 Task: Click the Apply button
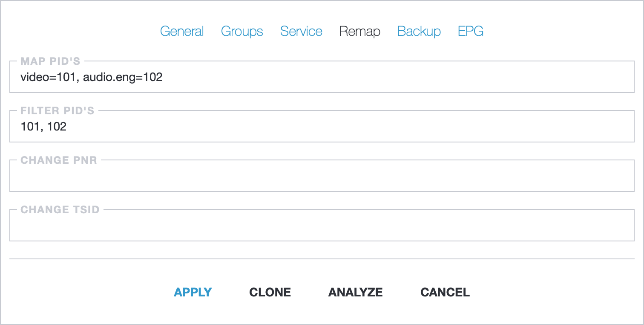193,292
